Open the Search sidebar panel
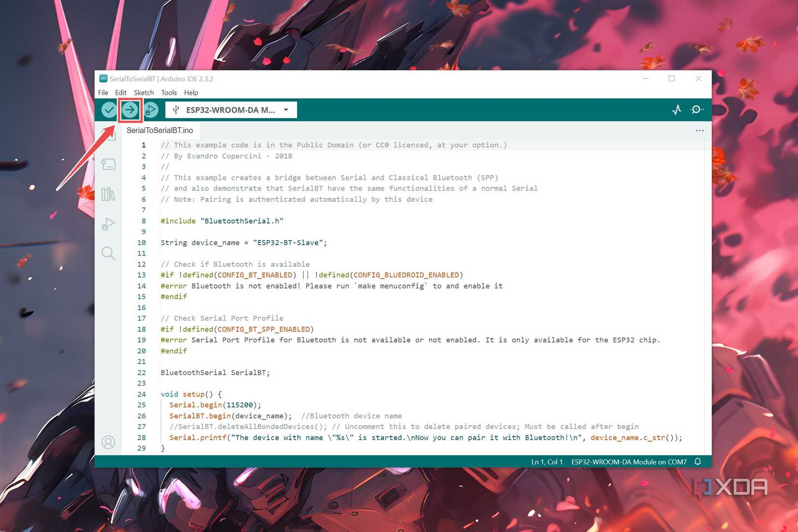Screen dimensions: 798x532 (108, 253)
